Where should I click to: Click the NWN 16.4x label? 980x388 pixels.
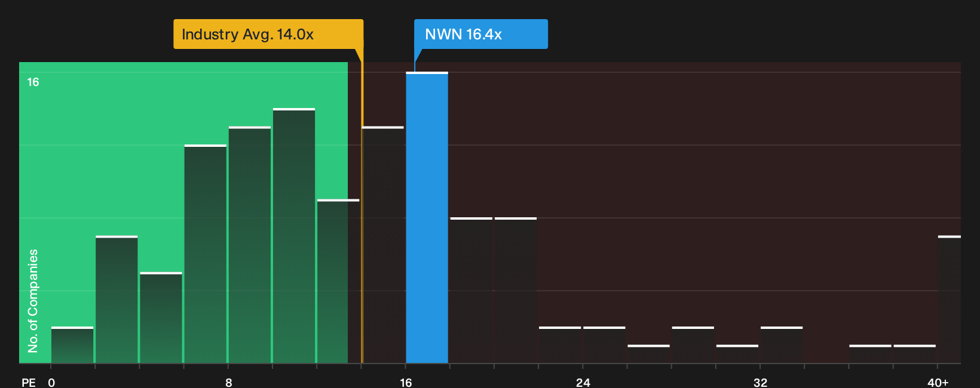[x=481, y=34]
